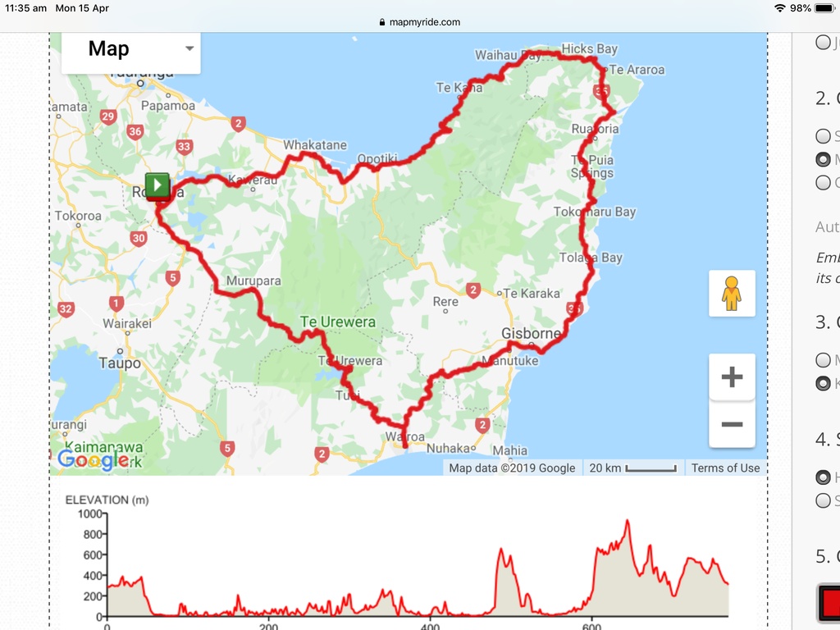
Task: Click the highway 32 shield west of Taupo
Action: click(x=66, y=309)
